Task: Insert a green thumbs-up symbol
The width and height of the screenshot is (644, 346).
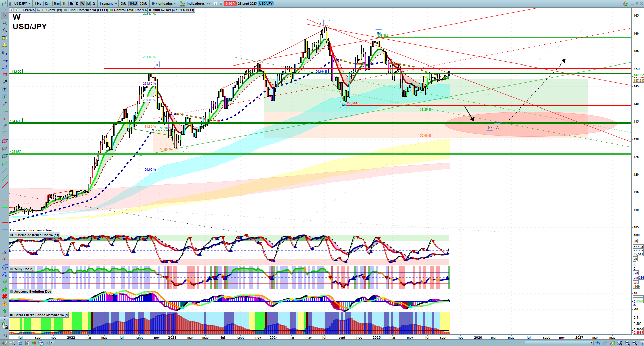Action: click(5, 289)
